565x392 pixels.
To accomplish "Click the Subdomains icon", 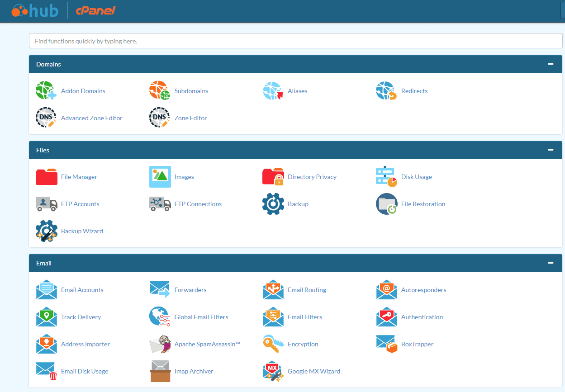I will pos(159,90).
